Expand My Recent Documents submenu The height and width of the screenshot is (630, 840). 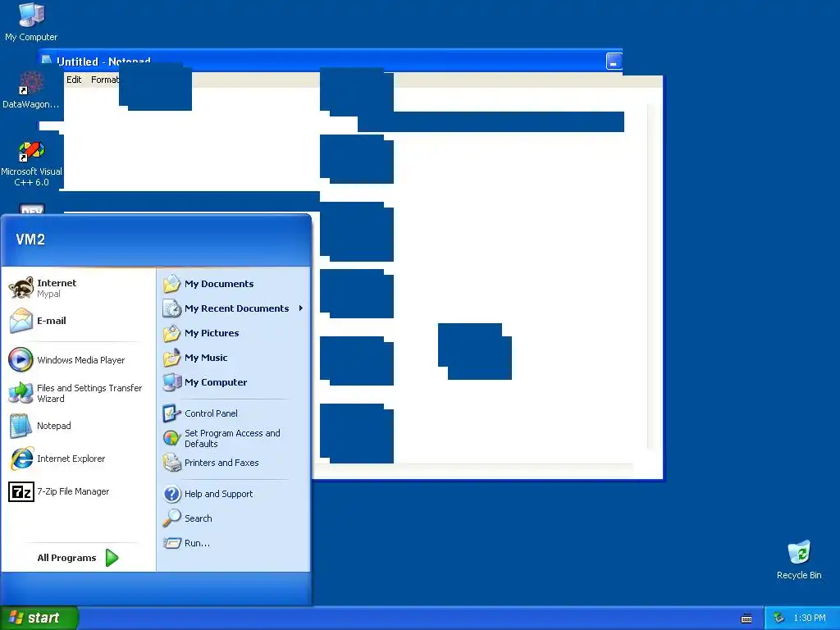233,308
